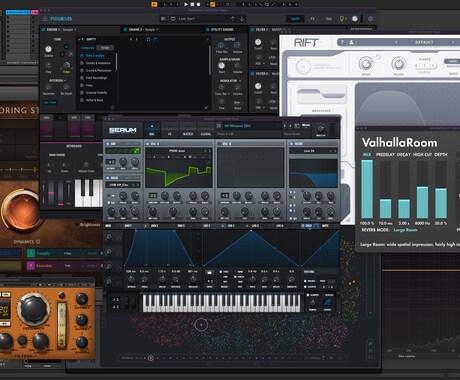
Task: Open the Pigments preset library browser icon
Action: (x=163, y=19)
